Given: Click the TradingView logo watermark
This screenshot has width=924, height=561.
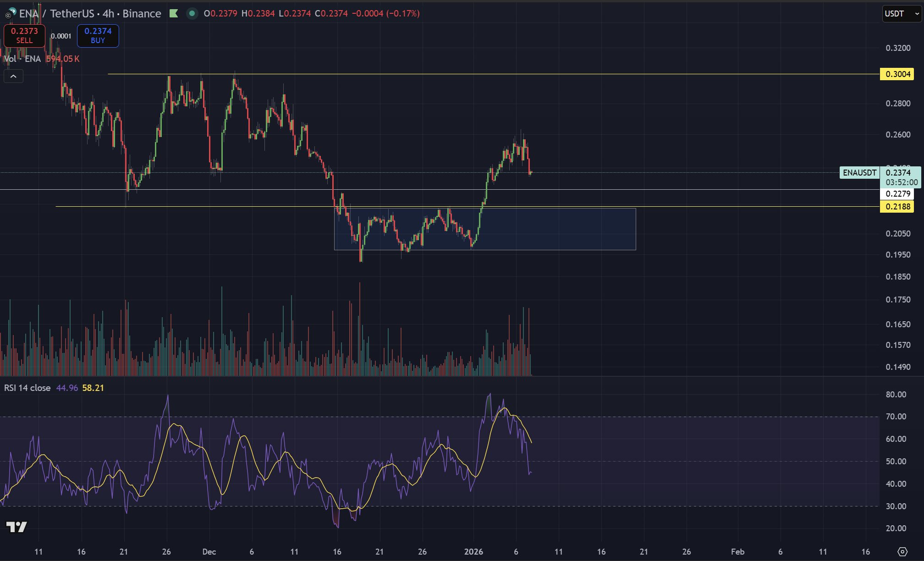Looking at the screenshot, I should pos(16,527).
